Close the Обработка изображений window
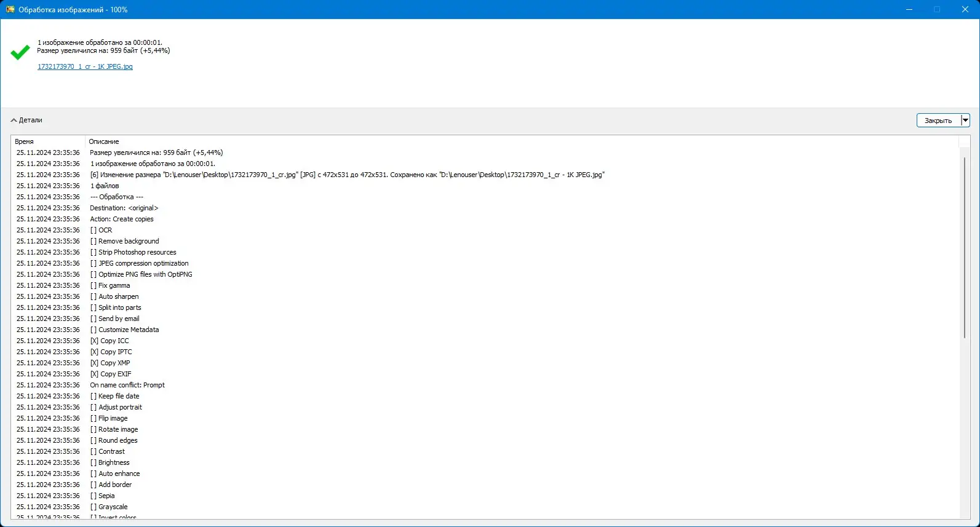This screenshot has width=980, height=527. (965, 9)
